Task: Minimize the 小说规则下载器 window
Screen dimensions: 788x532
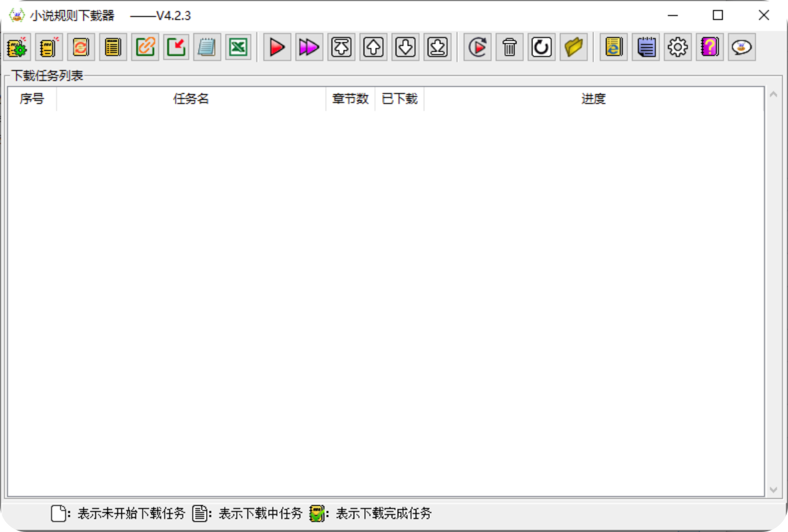Action: 673,15
